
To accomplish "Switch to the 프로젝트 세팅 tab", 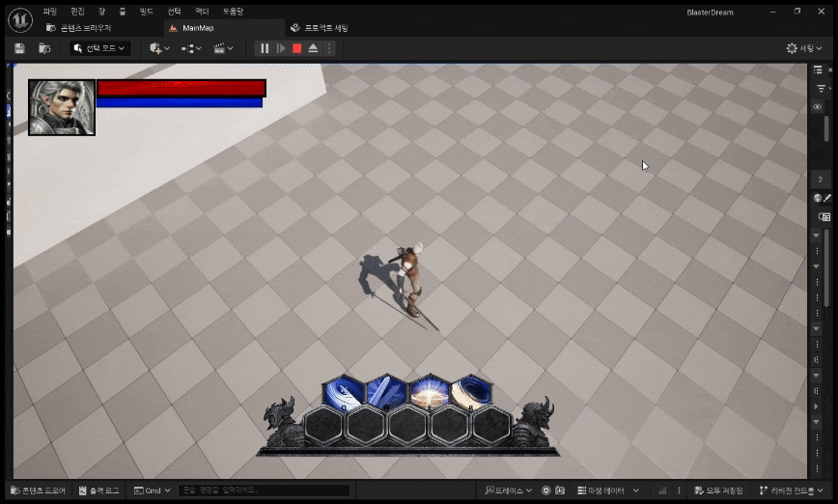I will [x=320, y=28].
